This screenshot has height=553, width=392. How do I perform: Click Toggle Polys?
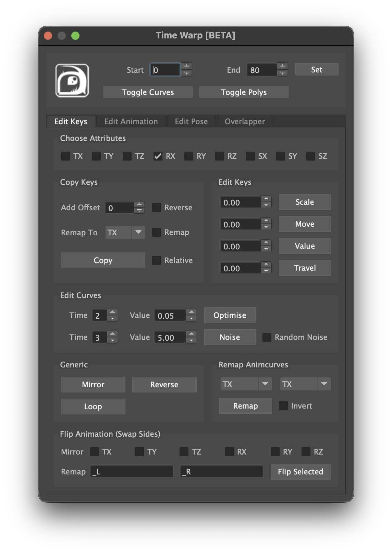point(244,92)
